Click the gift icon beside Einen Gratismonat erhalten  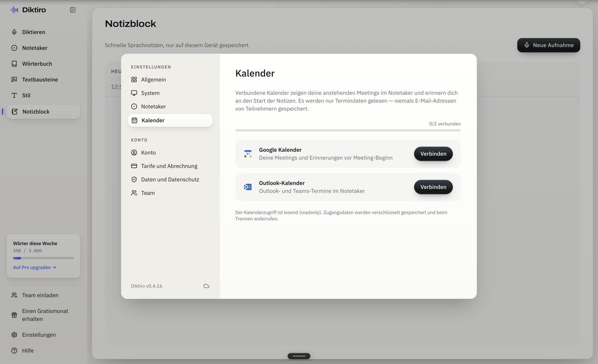[14, 315]
